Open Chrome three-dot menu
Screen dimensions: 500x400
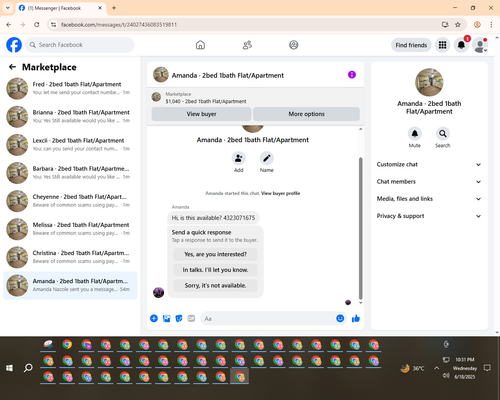491,25
